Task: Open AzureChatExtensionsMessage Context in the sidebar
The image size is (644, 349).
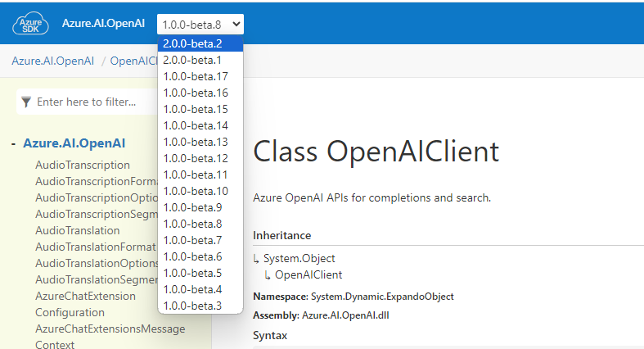Action: [x=110, y=336]
